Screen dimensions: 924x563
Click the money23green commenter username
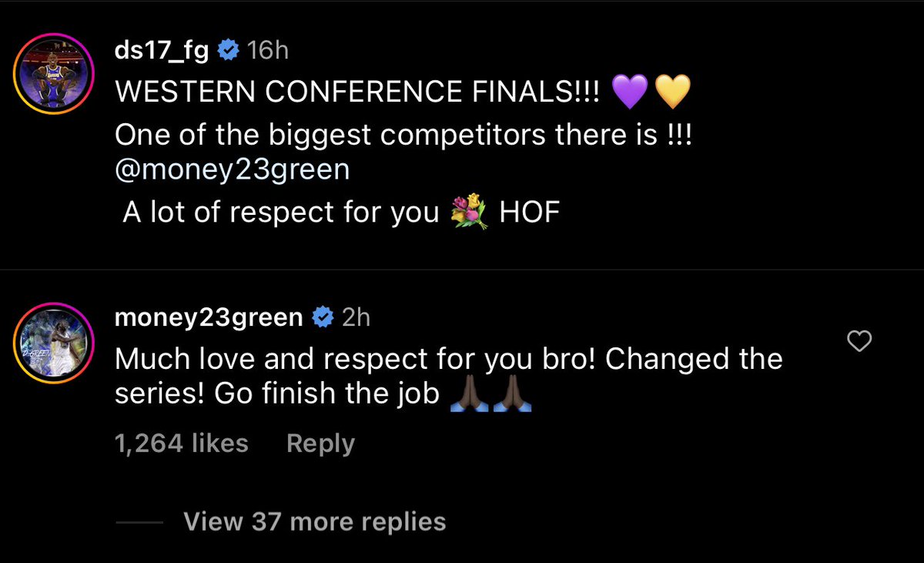(208, 317)
